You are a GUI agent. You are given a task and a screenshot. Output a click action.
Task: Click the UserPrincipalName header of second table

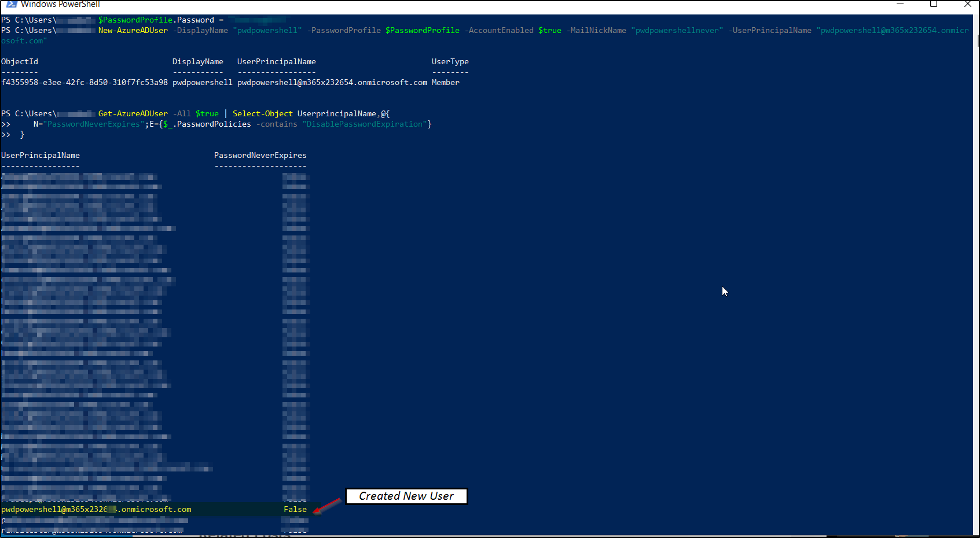(41, 156)
